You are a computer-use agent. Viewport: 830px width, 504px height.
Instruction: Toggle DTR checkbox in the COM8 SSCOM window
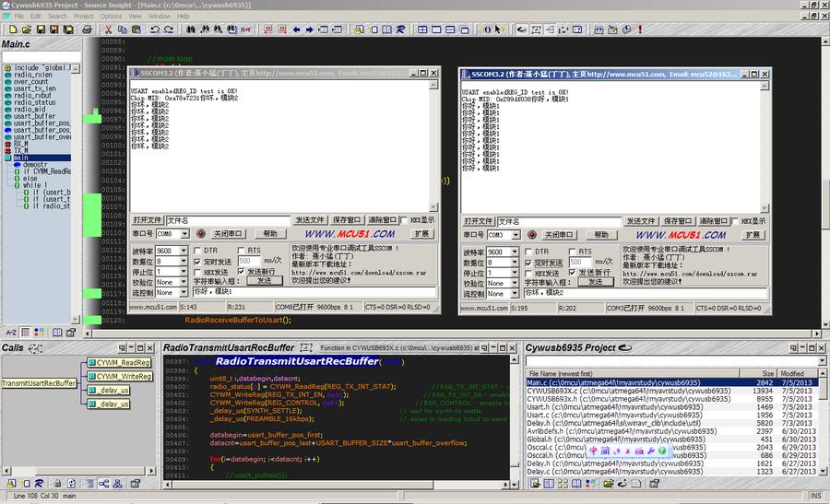(197, 250)
